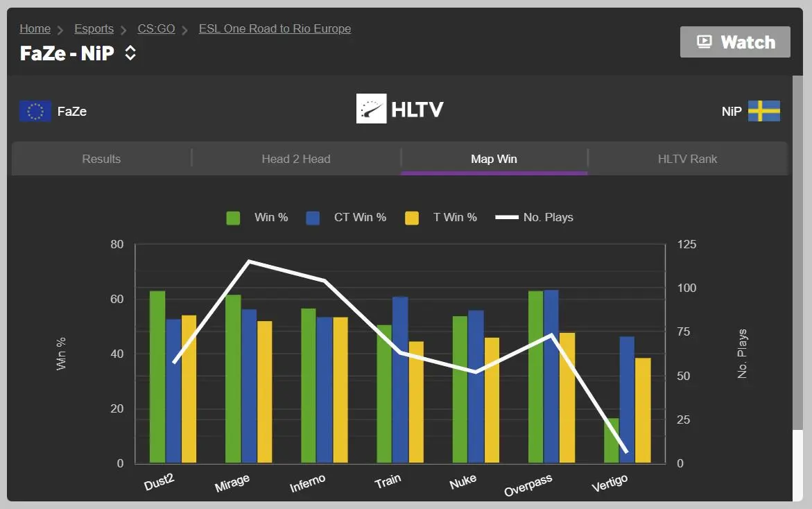Click the Nuke axis label

click(x=463, y=482)
